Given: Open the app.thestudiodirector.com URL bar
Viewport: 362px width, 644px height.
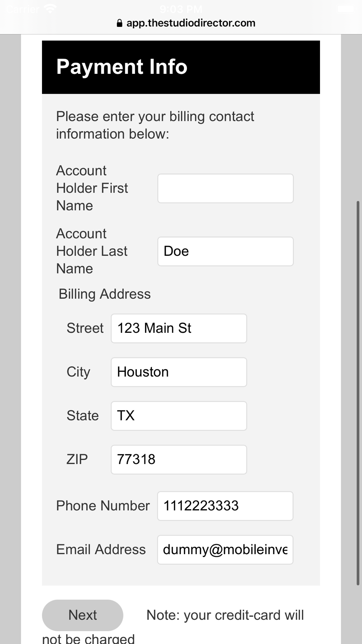Looking at the screenshot, I should [x=186, y=23].
